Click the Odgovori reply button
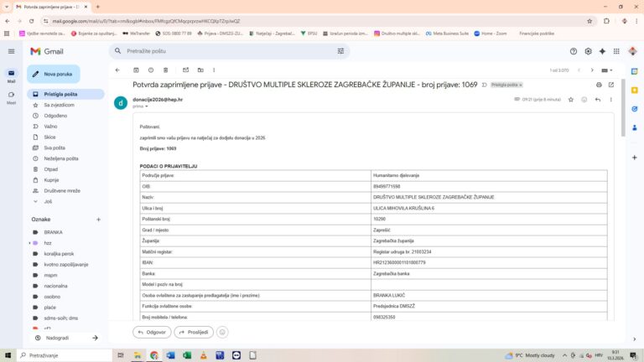 pos(152,332)
